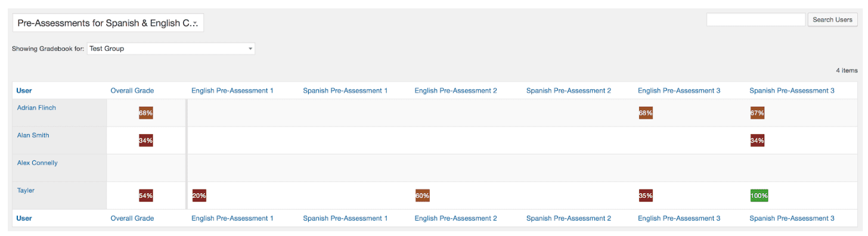Open the Pre-Assessments course dropdown
The height and width of the screenshot is (236, 868).
108,23
